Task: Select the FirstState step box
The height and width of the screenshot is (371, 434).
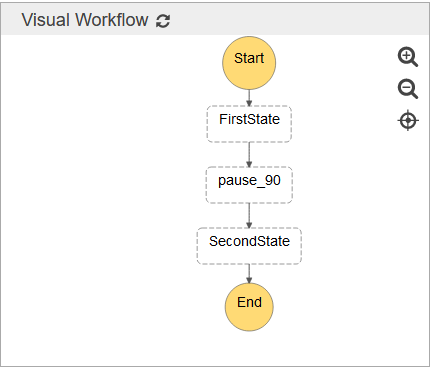Action: click(x=249, y=124)
